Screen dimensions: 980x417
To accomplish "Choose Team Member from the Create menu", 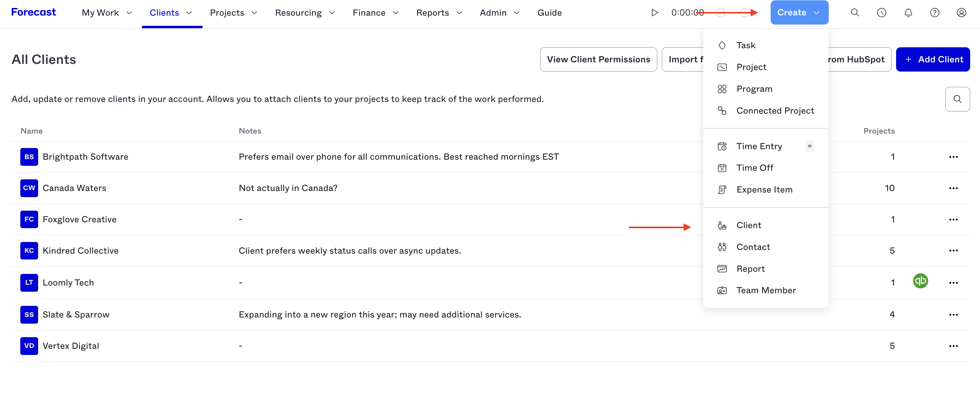I will coord(765,290).
